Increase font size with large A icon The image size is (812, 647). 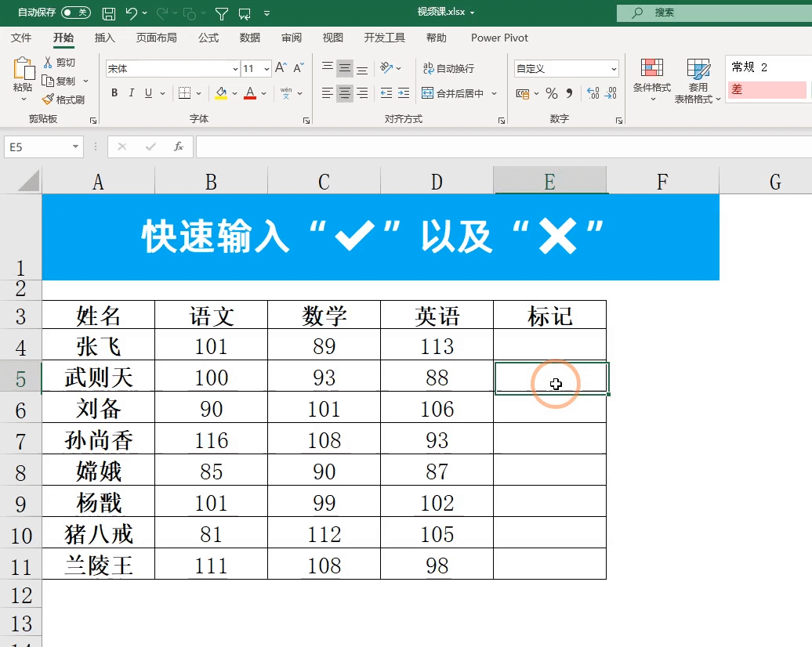tap(281, 68)
